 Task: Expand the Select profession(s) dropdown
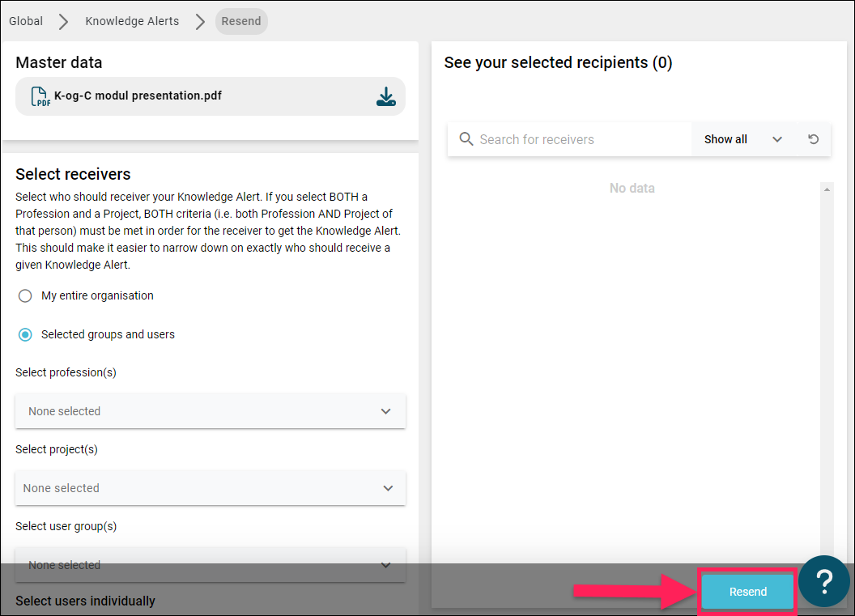[x=210, y=411]
